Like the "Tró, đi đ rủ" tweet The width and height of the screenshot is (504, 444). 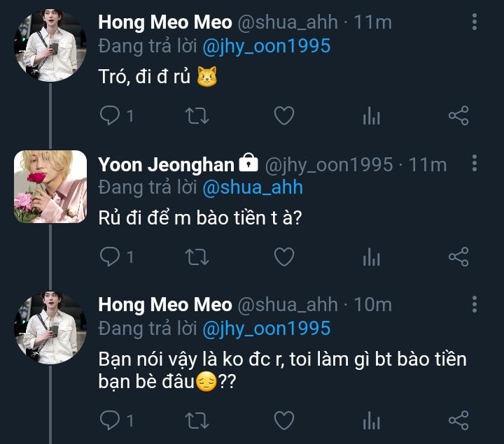pyautogui.click(x=283, y=115)
